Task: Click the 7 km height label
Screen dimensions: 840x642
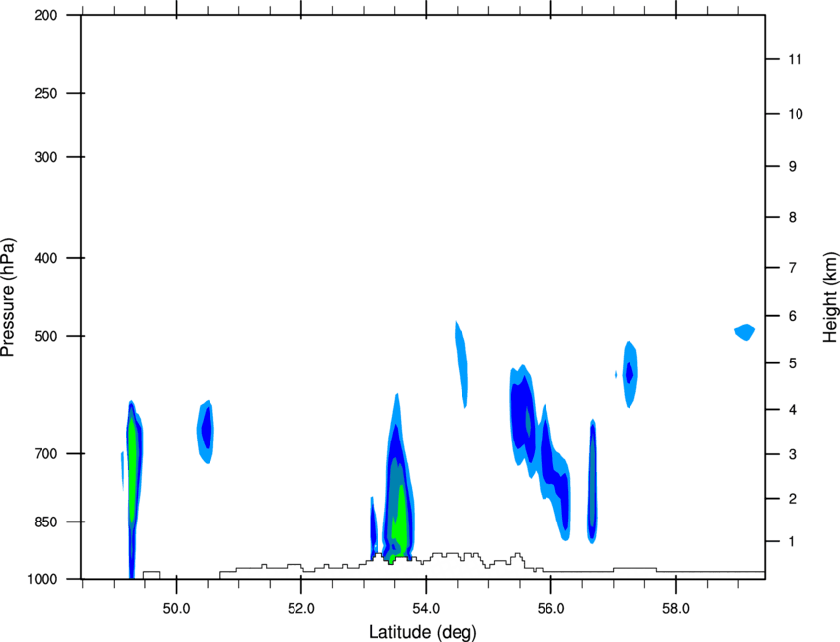Action: 792,268
